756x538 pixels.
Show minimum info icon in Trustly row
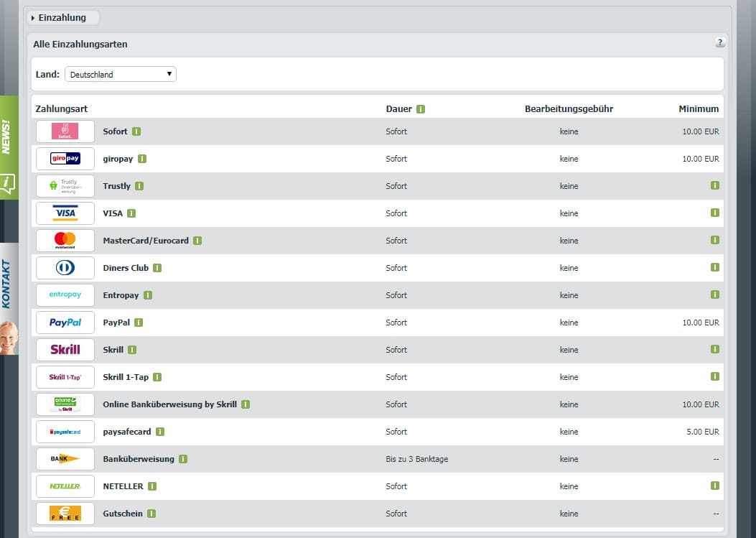click(x=715, y=185)
